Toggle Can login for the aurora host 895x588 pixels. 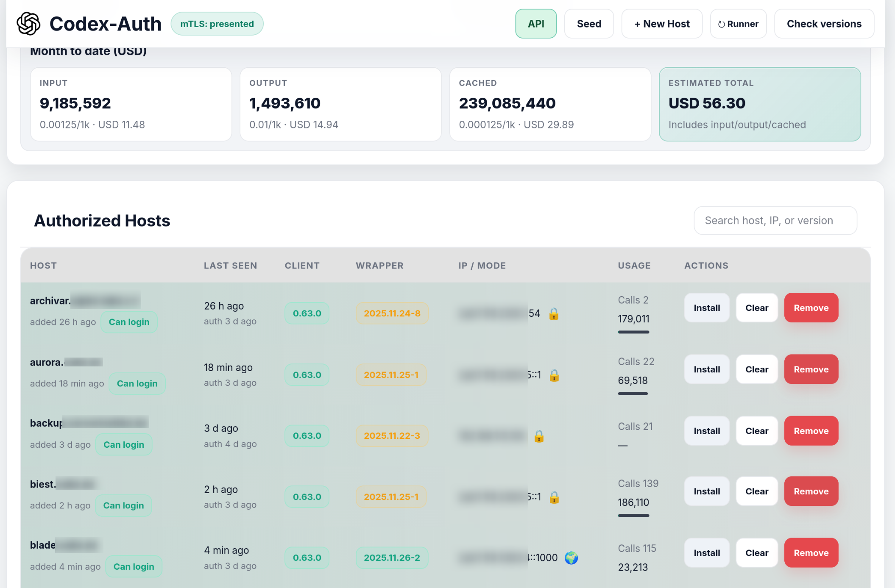[137, 383]
